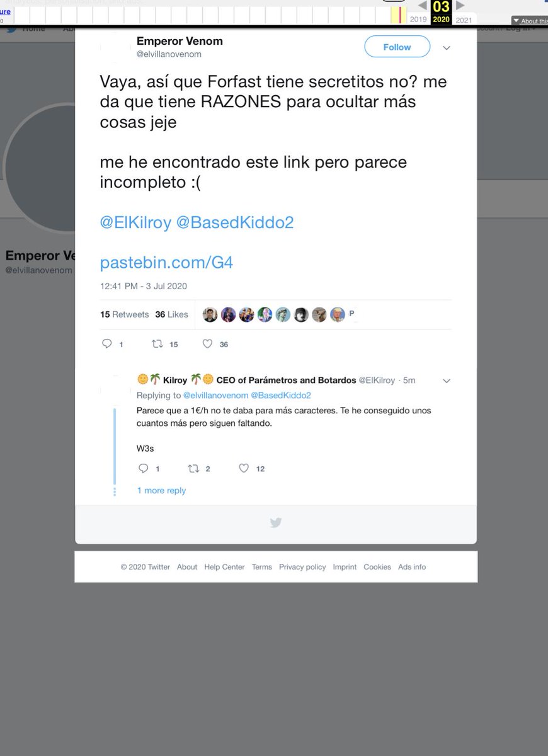The height and width of the screenshot is (756, 548).
Task: Open the Privacy policy footer link
Action: [302, 567]
